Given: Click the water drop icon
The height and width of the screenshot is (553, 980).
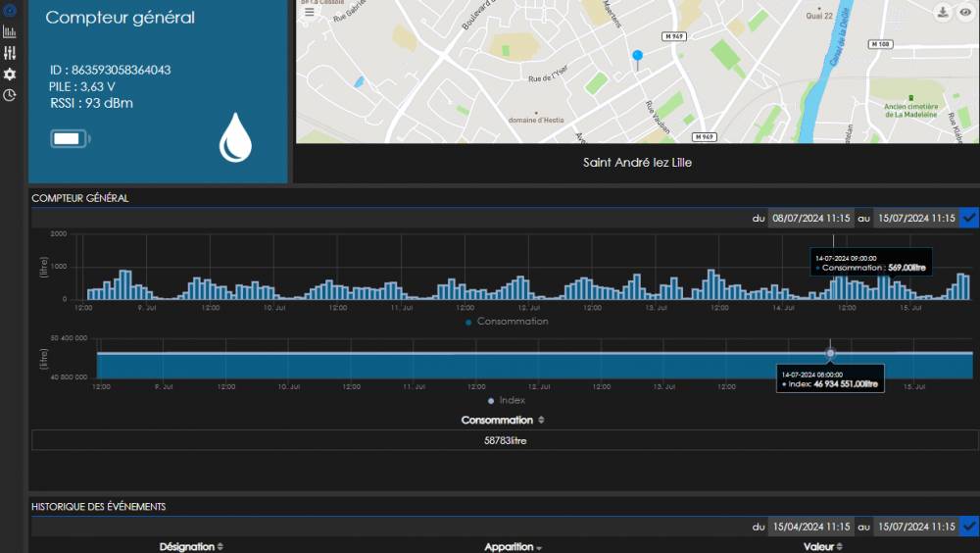Looking at the screenshot, I should coord(235,137).
